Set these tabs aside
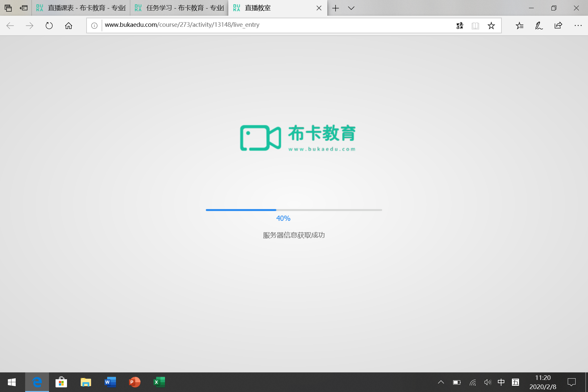588x392 pixels. coord(24,8)
